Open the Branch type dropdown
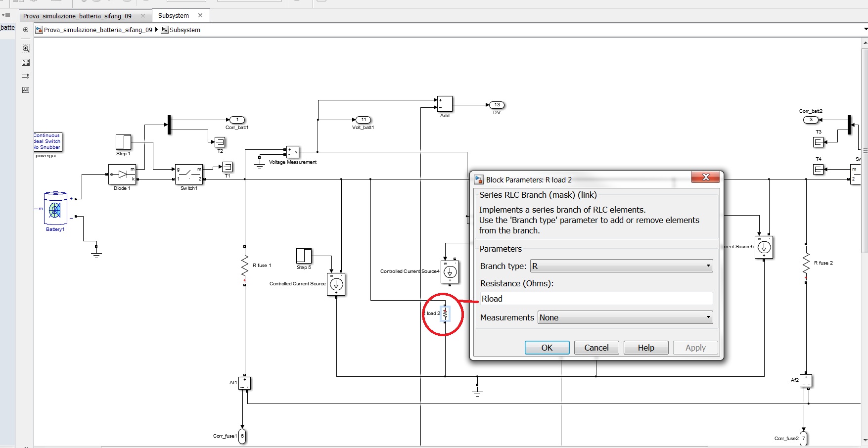 621,266
